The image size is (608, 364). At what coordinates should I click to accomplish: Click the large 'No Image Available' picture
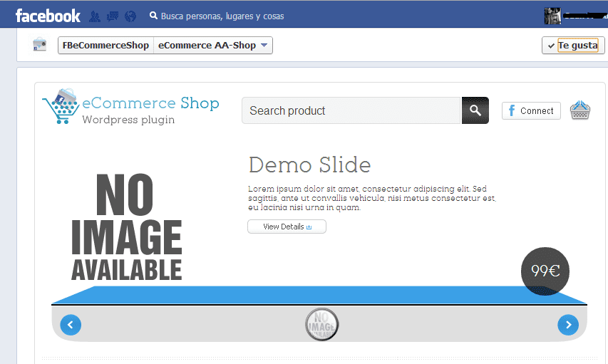tap(126, 227)
